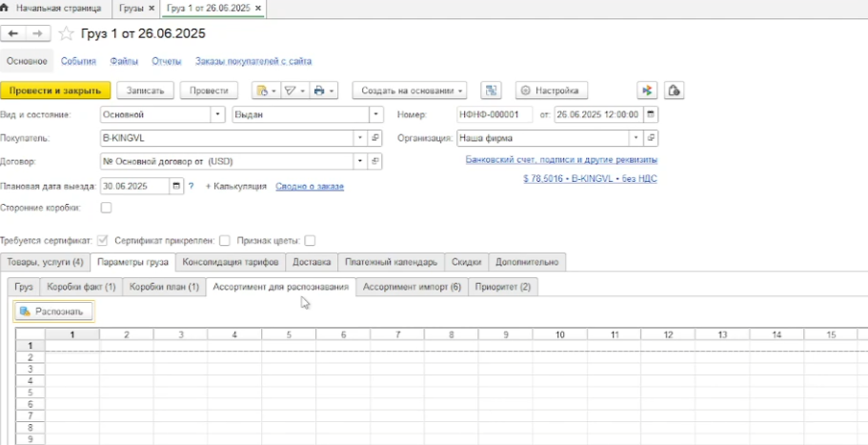Toggle the Признак цветы checkbox
868x445 pixels.
(x=310, y=240)
